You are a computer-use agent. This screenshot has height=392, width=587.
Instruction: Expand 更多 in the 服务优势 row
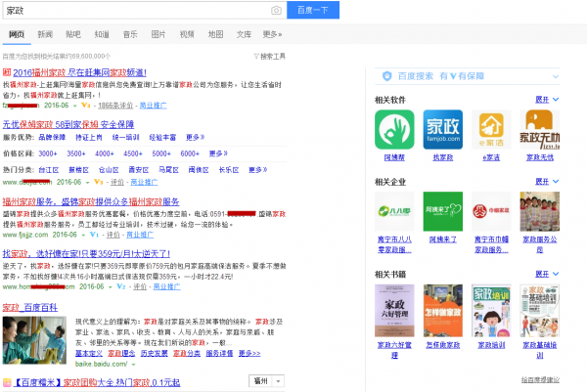[195, 137]
